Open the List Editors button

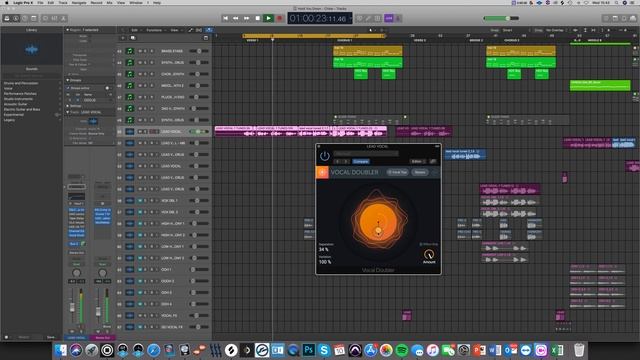(606, 18)
